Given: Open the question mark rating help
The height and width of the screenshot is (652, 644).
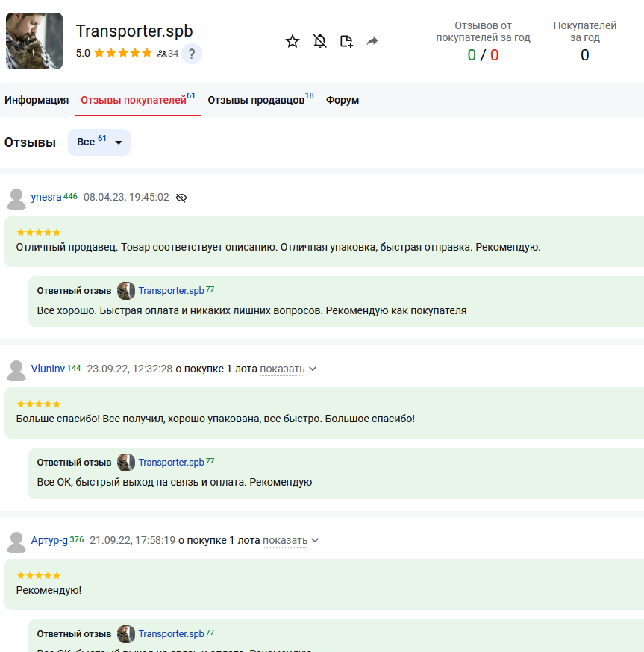Looking at the screenshot, I should 192,54.
